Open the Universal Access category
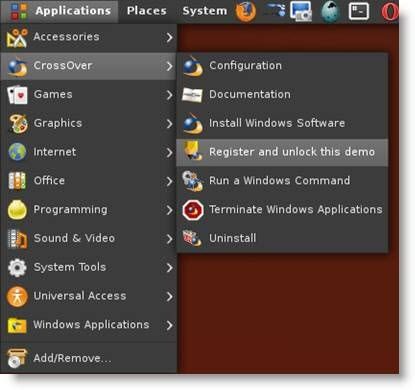Screen dimensions: 415x390 coord(88,296)
